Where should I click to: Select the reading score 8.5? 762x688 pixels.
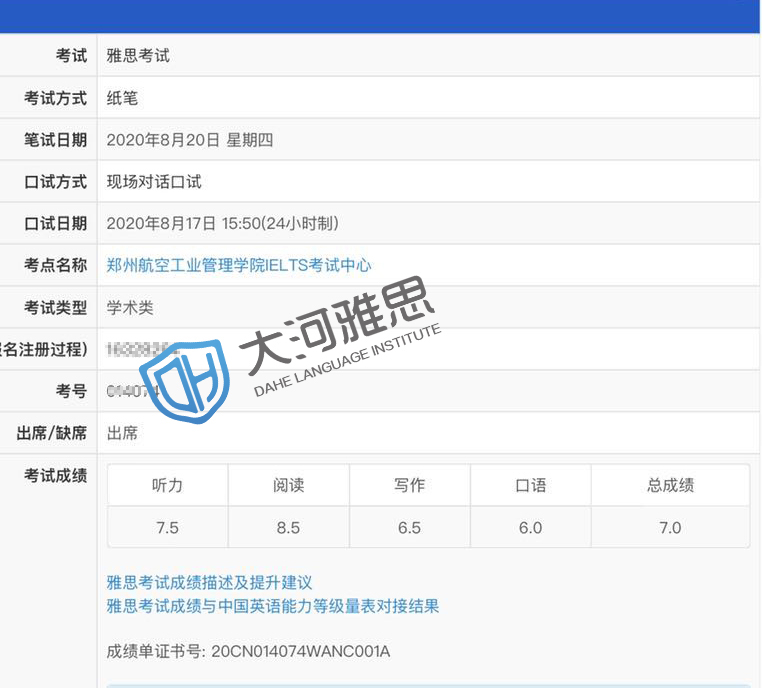pyautogui.click(x=289, y=527)
